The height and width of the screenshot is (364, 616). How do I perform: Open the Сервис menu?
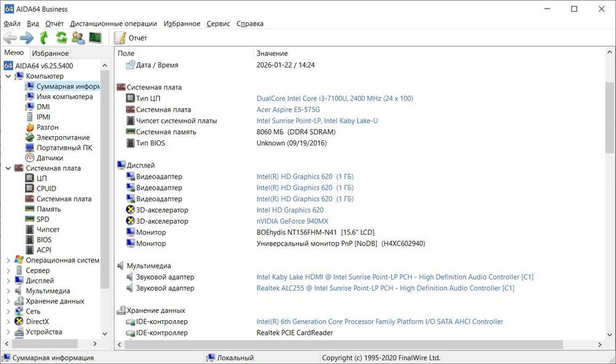click(x=219, y=23)
